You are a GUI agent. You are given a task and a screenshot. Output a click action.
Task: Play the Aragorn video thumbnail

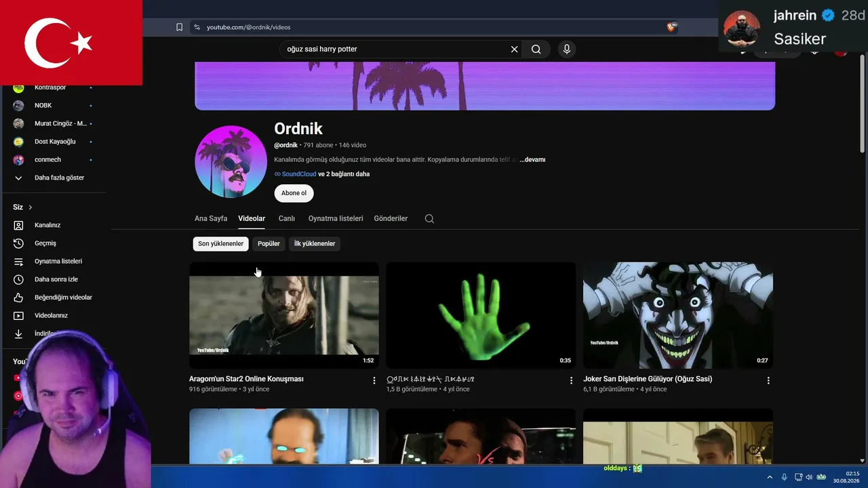[284, 316]
